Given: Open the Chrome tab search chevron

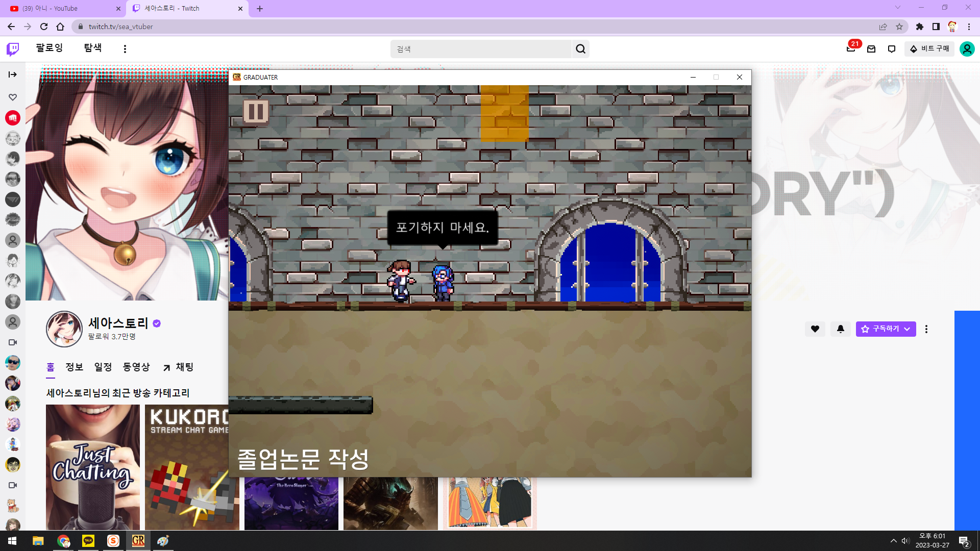Looking at the screenshot, I should click(898, 8).
